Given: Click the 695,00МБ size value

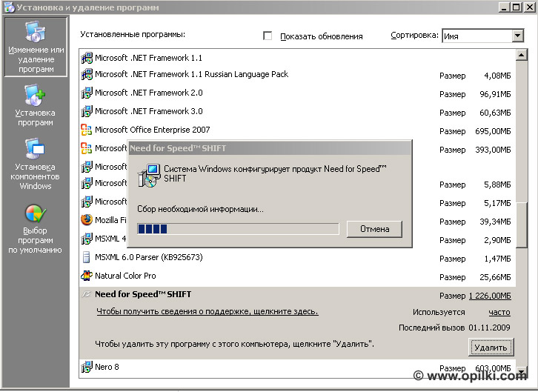Looking at the screenshot, I should pos(493,131).
